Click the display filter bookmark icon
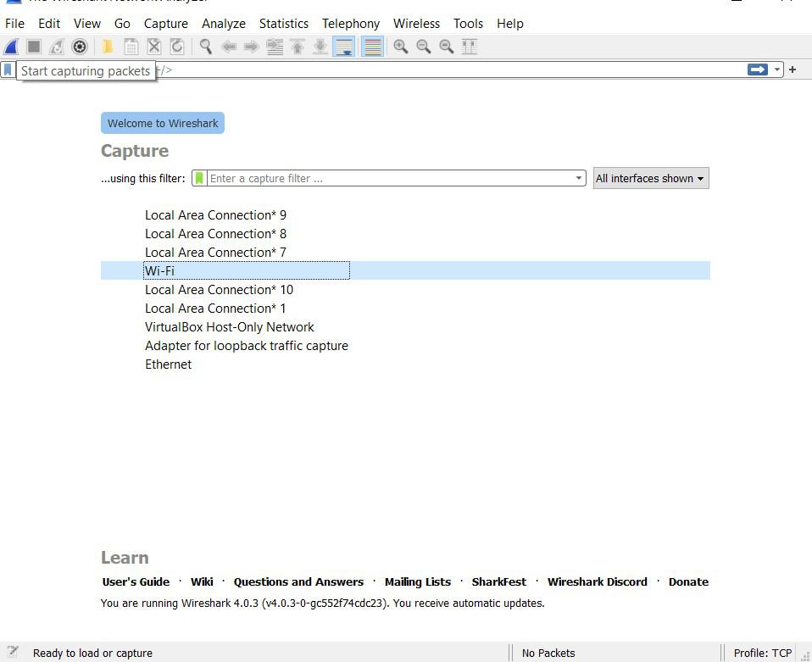The height and width of the screenshot is (662, 812). [8, 70]
